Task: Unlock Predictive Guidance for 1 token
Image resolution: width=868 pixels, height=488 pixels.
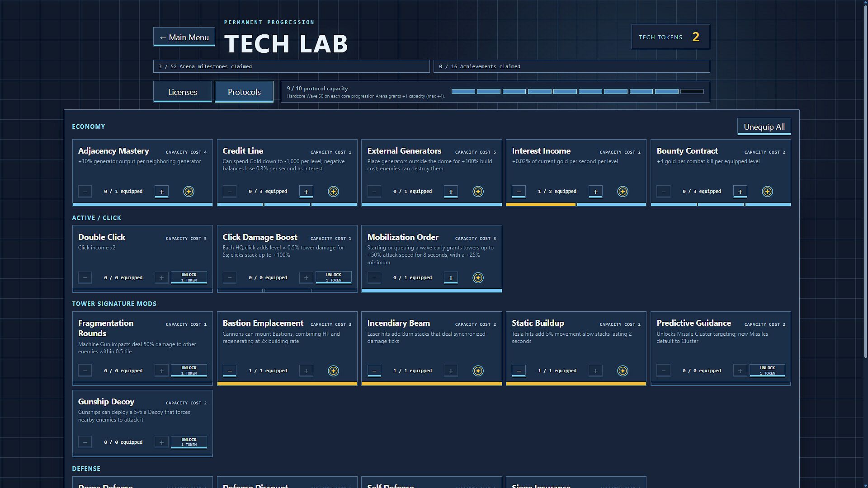Action: (x=768, y=371)
